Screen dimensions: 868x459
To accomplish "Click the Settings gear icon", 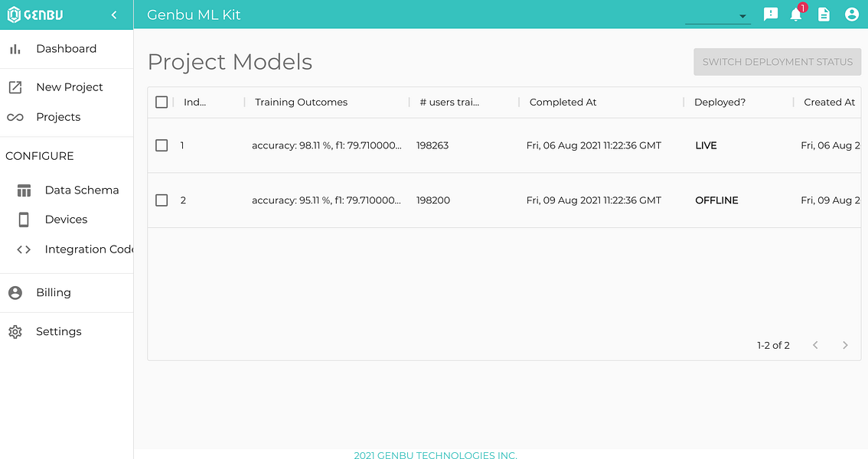I will [15, 332].
